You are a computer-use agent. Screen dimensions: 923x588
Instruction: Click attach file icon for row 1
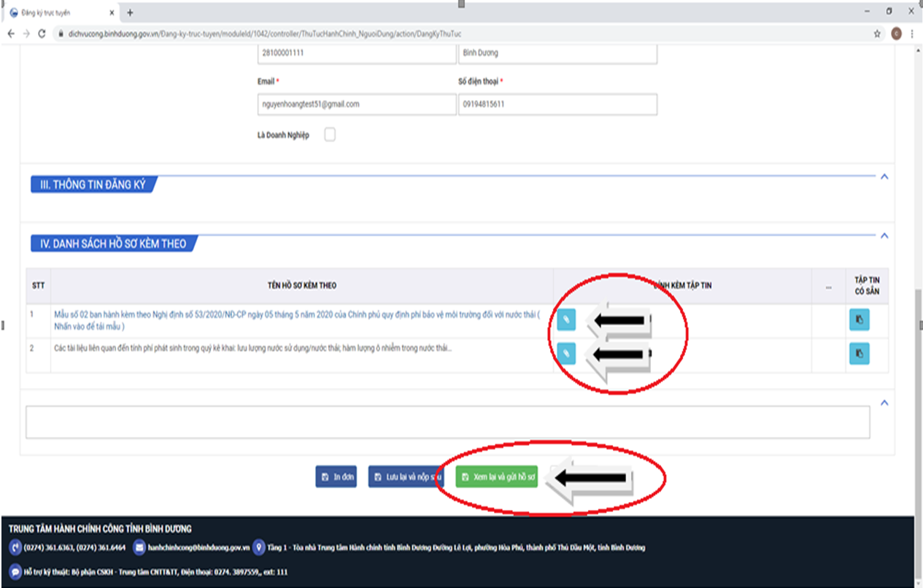tap(566, 320)
